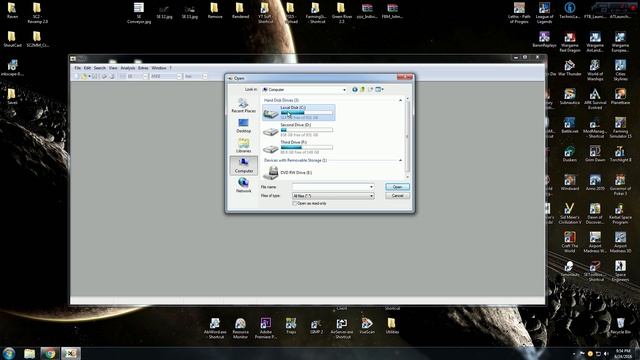Open the View menu in main window
Viewport: 640px width, 360px height.
pos(113,68)
